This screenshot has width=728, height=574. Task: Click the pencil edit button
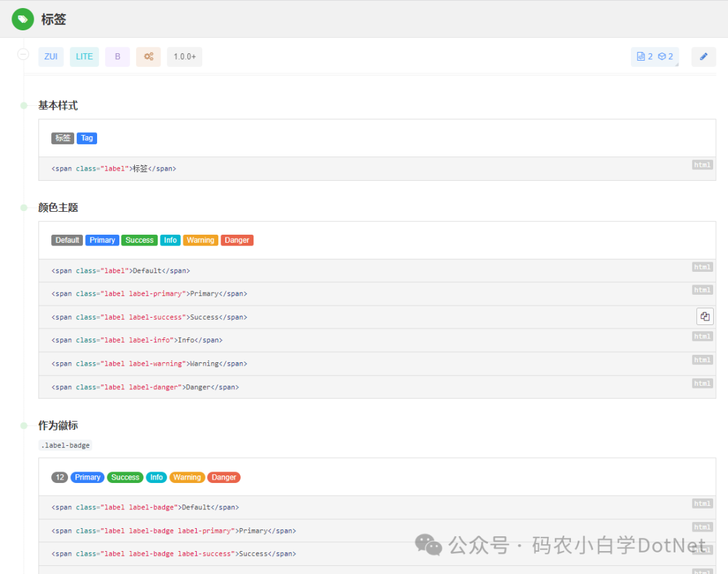[x=703, y=57]
